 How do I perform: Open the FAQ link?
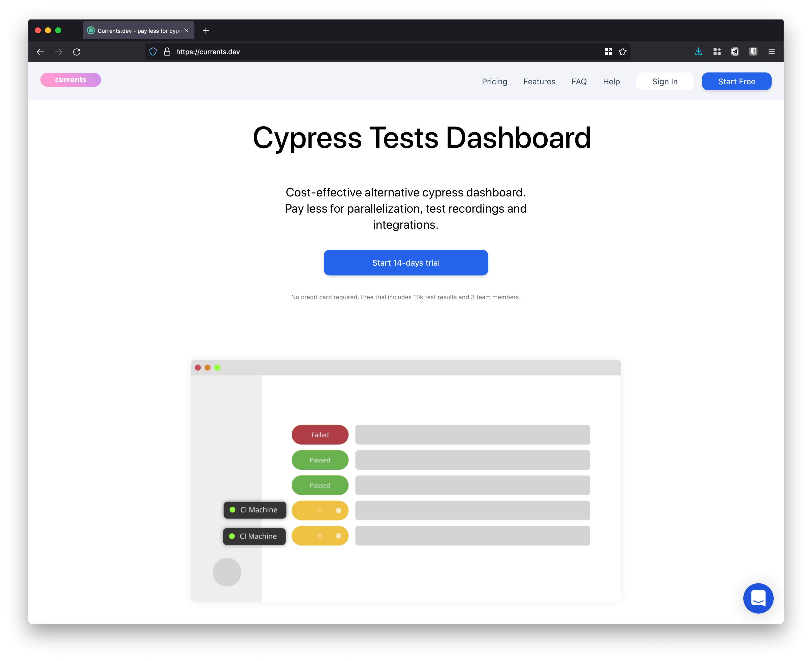(x=579, y=82)
